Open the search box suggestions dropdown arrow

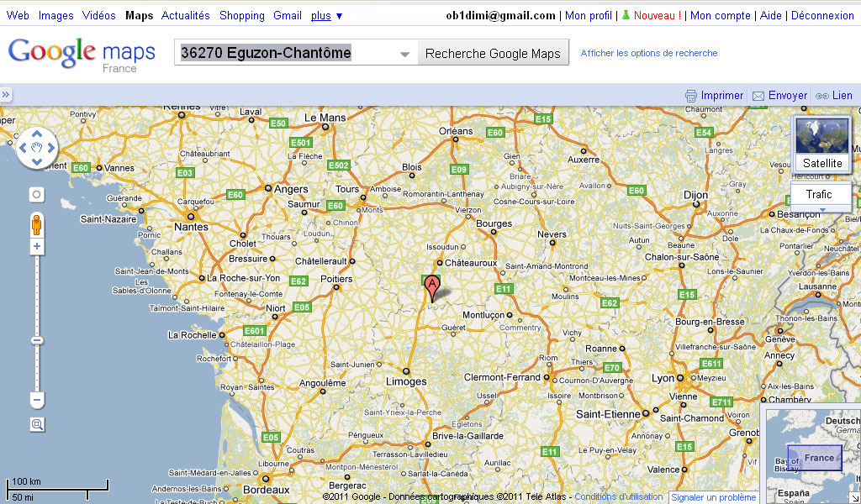click(404, 54)
